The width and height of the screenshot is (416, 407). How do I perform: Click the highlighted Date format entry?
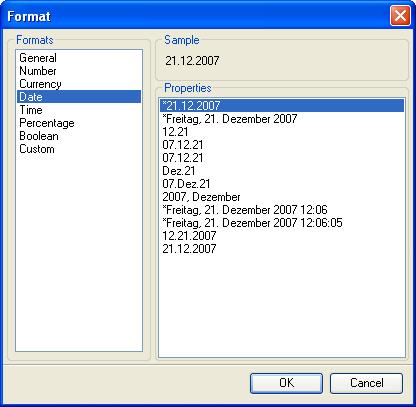[79, 97]
